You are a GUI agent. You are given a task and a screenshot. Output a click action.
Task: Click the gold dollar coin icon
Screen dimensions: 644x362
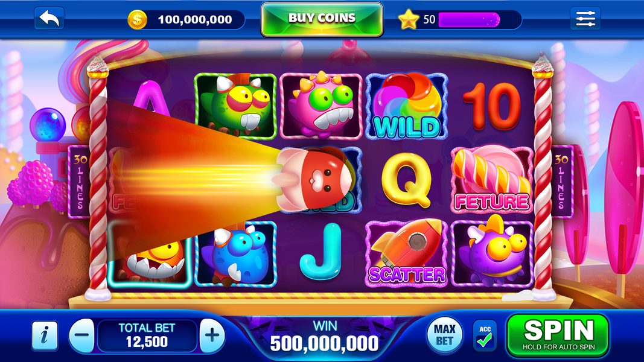pyautogui.click(x=137, y=19)
